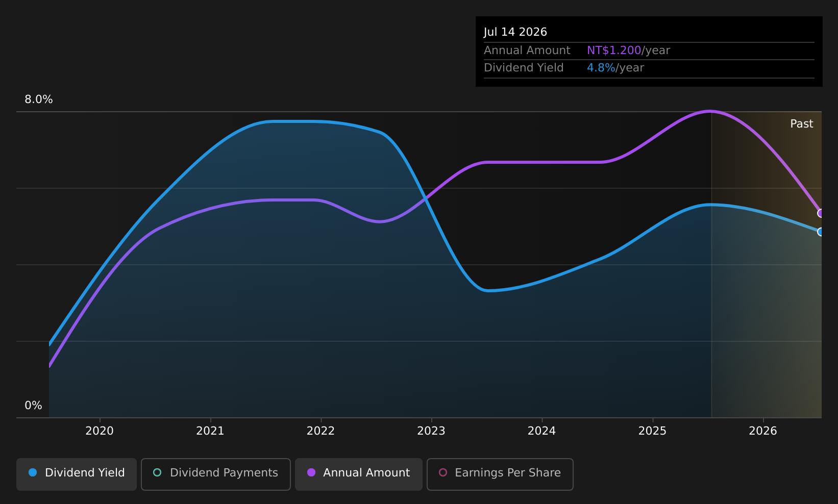This screenshot has width=838, height=504.
Task: Click the 8.0% y-axis label
Action: (39, 99)
